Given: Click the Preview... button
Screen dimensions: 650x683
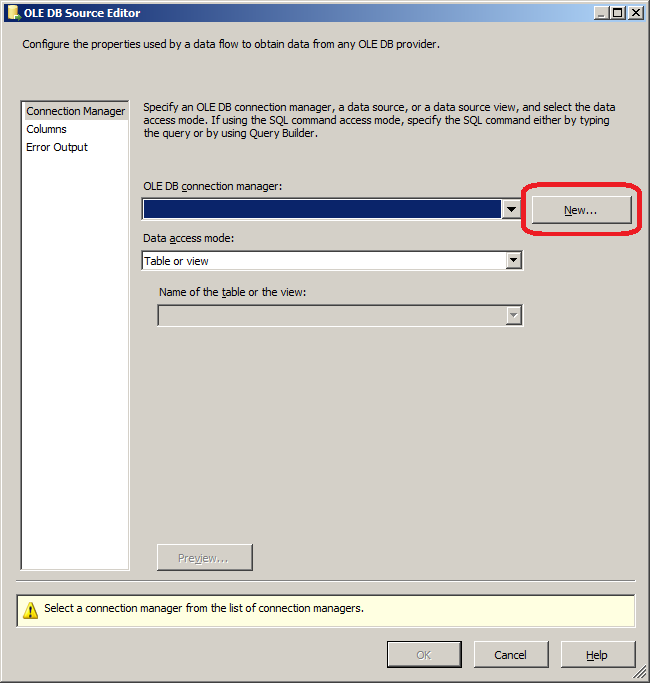Looking at the screenshot, I should pyautogui.click(x=204, y=557).
